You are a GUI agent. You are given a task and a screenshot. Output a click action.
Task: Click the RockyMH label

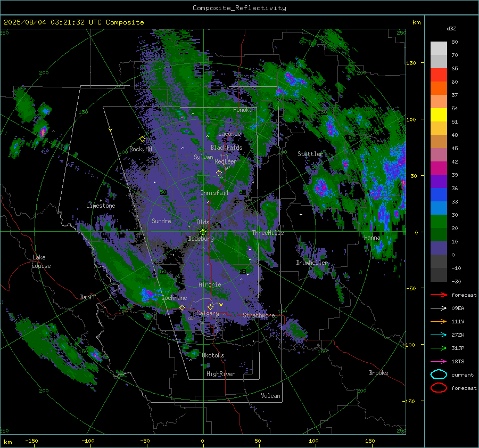141,149
